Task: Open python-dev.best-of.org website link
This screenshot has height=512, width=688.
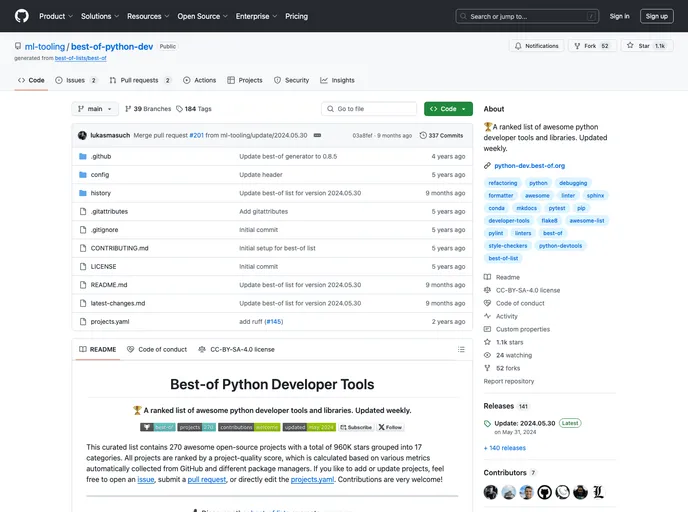Action: (x=530, y=165)
